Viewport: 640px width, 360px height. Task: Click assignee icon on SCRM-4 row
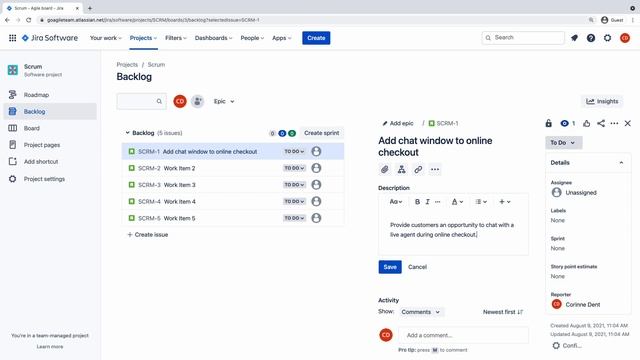(x=316, y=201)
